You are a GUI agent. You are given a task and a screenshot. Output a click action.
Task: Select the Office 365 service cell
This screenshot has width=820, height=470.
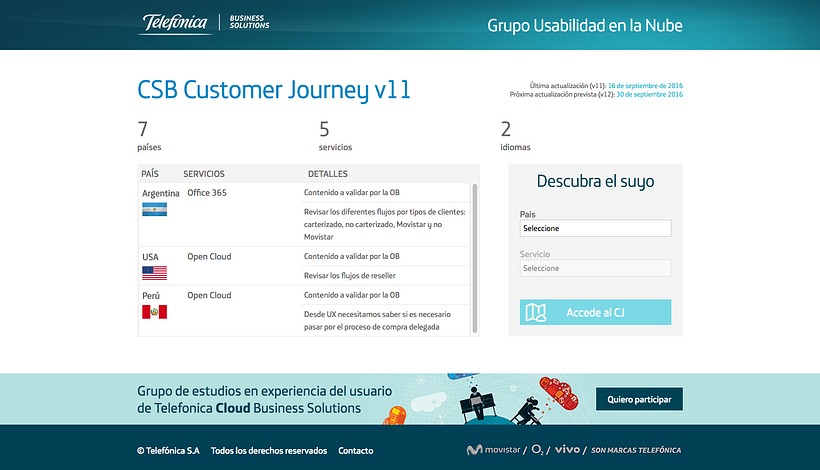(207, 193)
